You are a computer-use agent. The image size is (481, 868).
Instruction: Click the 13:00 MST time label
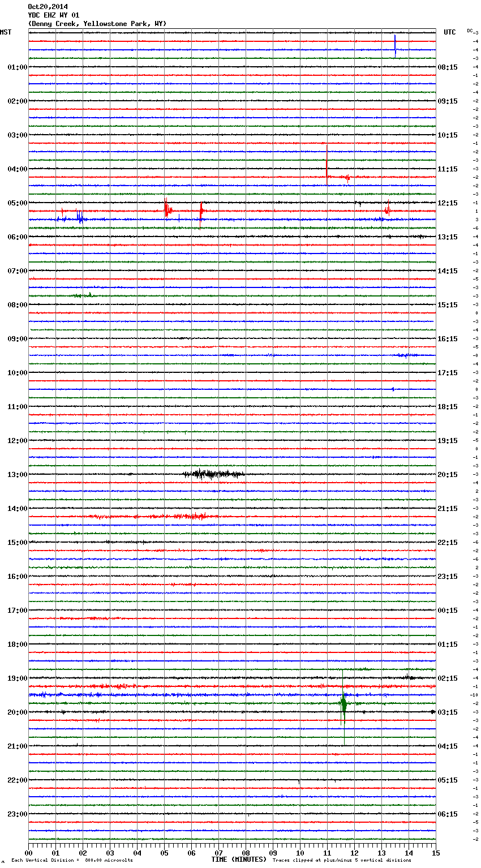(x=17, y=475)
